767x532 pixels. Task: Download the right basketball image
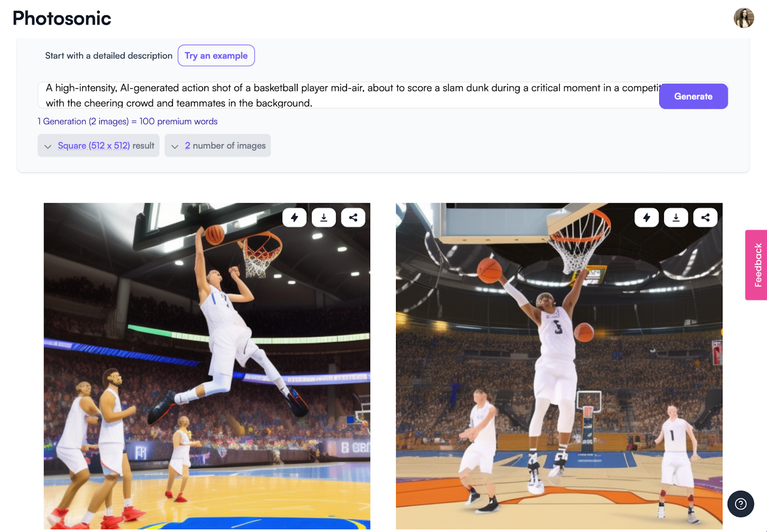pyautogui.click(x=676, y=218)
